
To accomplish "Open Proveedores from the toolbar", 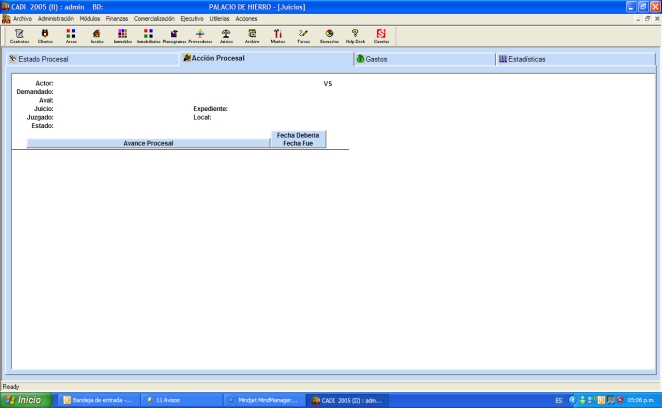I will 200,36.
